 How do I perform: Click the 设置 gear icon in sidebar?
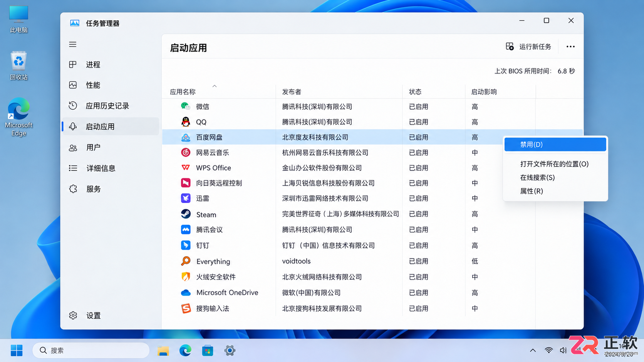coord(73,315)
